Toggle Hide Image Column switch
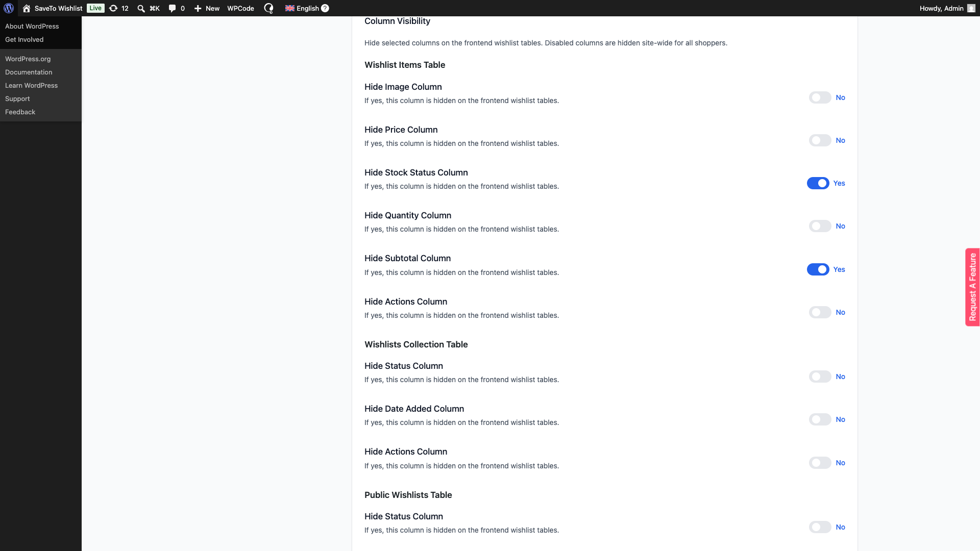980x551 pixels. click(820, 97)
